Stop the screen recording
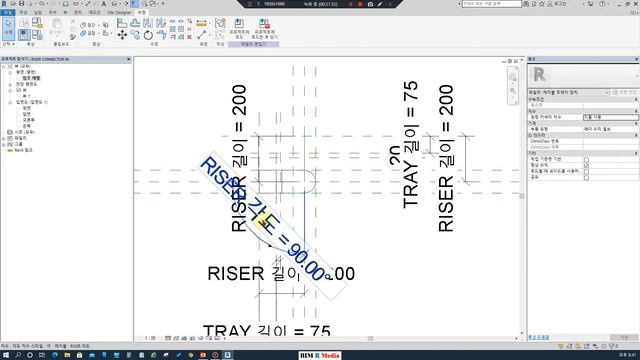Screen dimensions: 640x360 tap(360, 4)
